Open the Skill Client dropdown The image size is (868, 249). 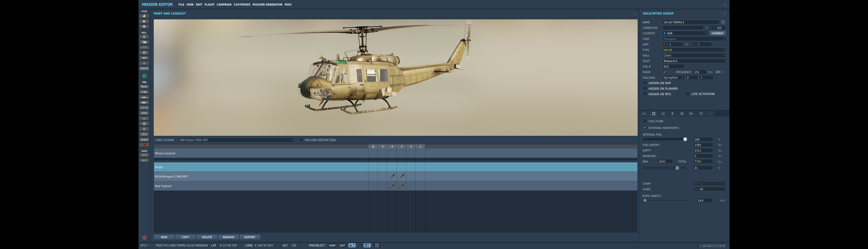694,56
